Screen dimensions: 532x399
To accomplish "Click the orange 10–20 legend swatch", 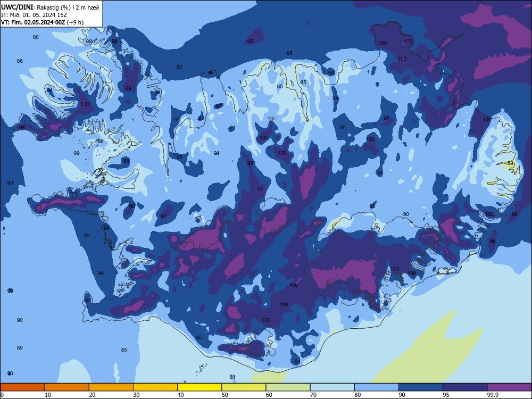I will coord(67,387).
